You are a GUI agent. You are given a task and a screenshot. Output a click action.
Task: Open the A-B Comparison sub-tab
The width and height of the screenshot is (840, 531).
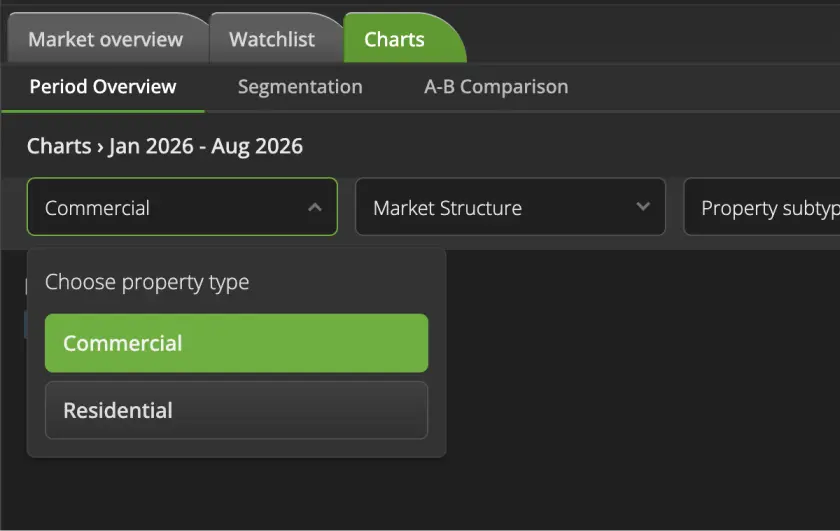[496, 87]
